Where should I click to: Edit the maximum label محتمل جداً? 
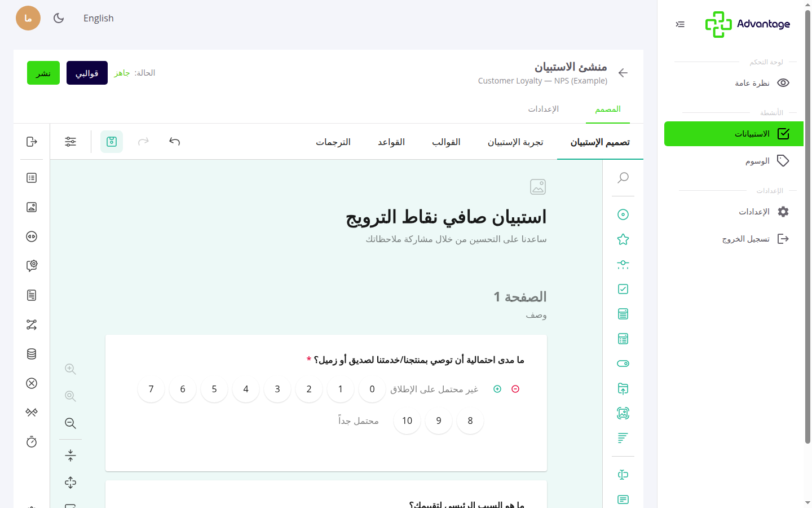pos(359,421)
